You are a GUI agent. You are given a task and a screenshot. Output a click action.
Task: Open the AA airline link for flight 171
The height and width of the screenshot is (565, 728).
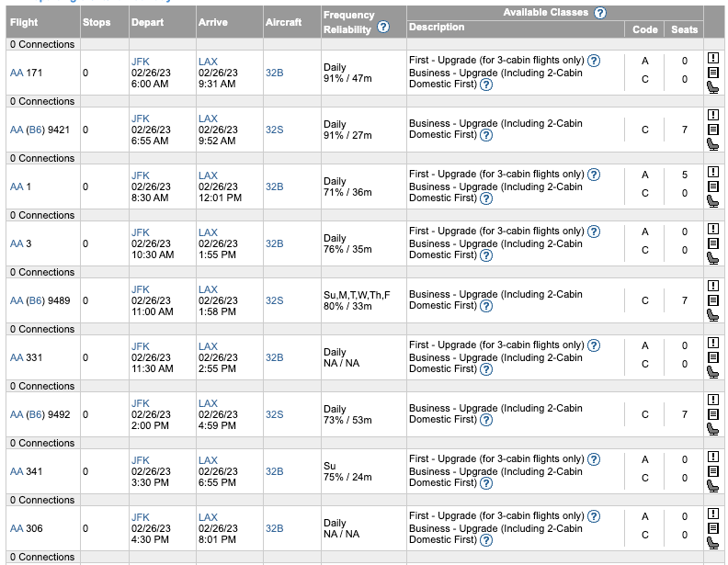[17, 73]
